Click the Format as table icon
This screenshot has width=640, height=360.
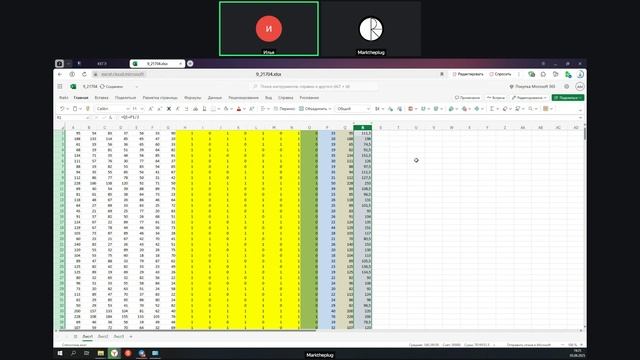tap(424, 109)
